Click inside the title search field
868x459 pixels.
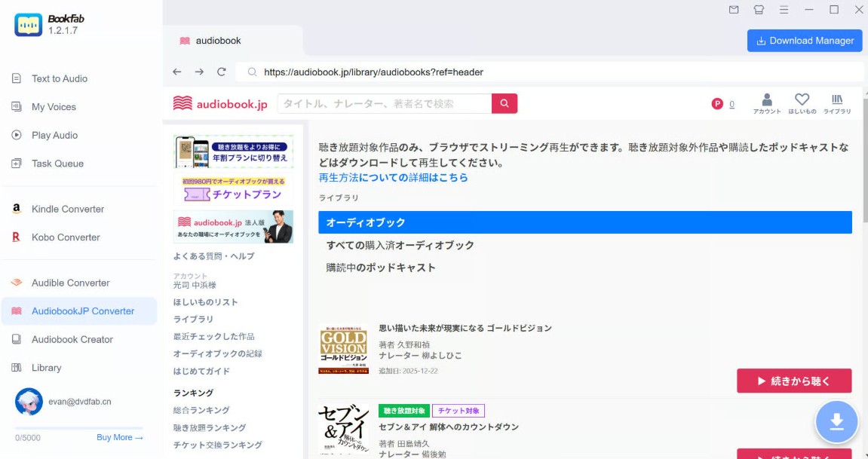coord(377,102)
